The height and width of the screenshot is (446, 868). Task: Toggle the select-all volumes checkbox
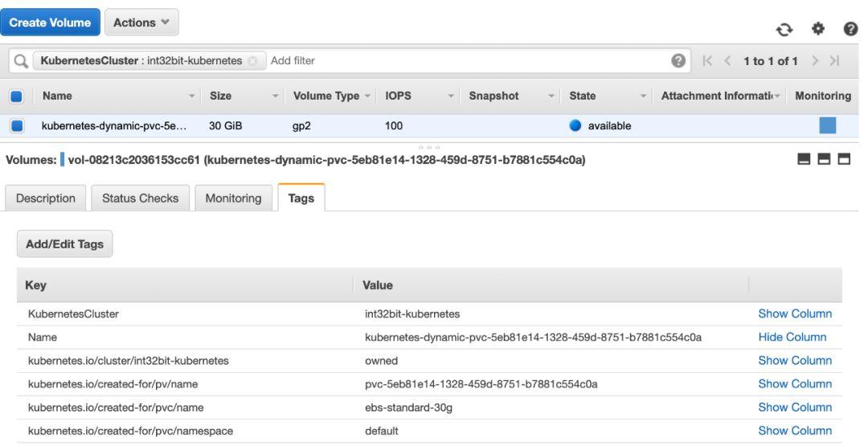click(x=17, y=96)
